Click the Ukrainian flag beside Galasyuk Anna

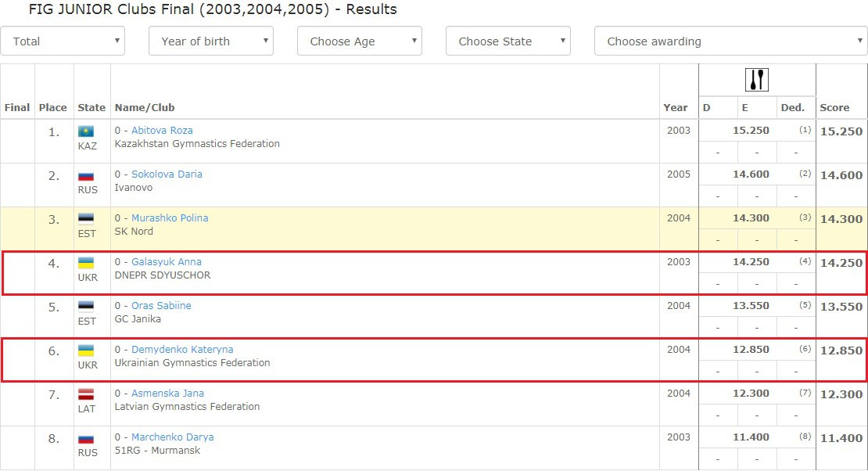(x=86, y=263)
